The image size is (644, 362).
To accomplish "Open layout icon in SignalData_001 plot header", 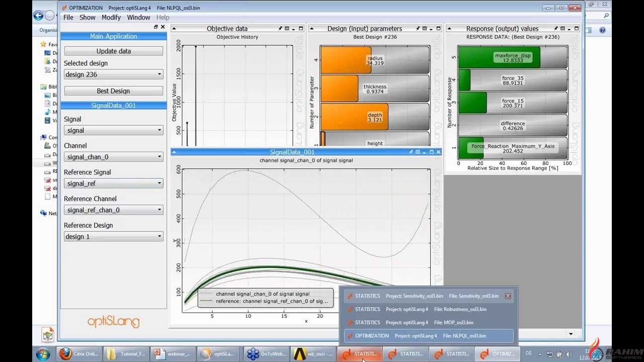I will tap(418, 152).
